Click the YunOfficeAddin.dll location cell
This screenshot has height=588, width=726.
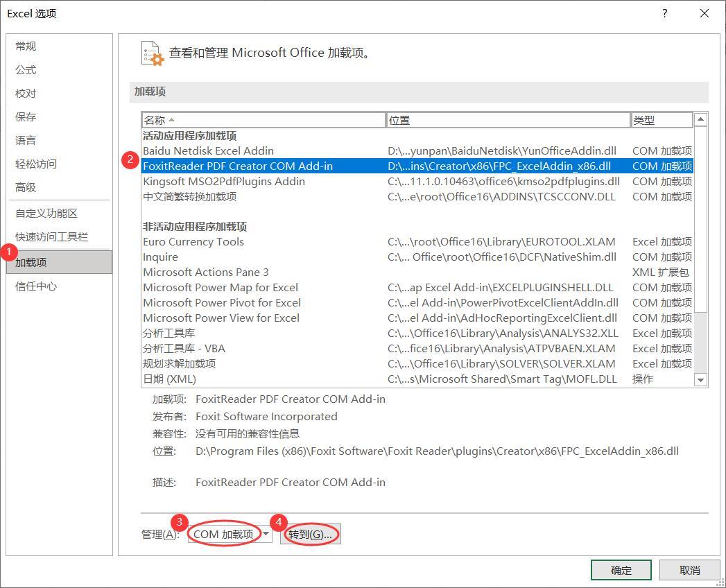(x=502, y=151)
